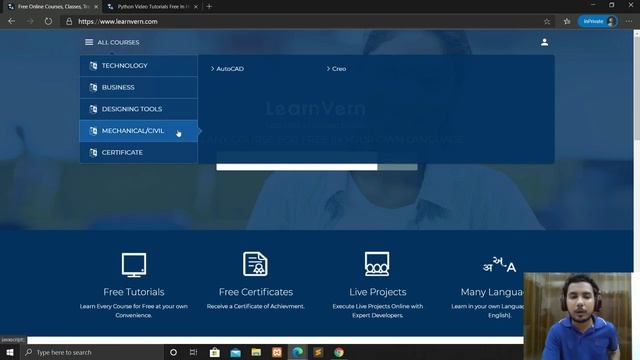Open Task View on the taskbar
640x360 pixels.
pos(193,352)
